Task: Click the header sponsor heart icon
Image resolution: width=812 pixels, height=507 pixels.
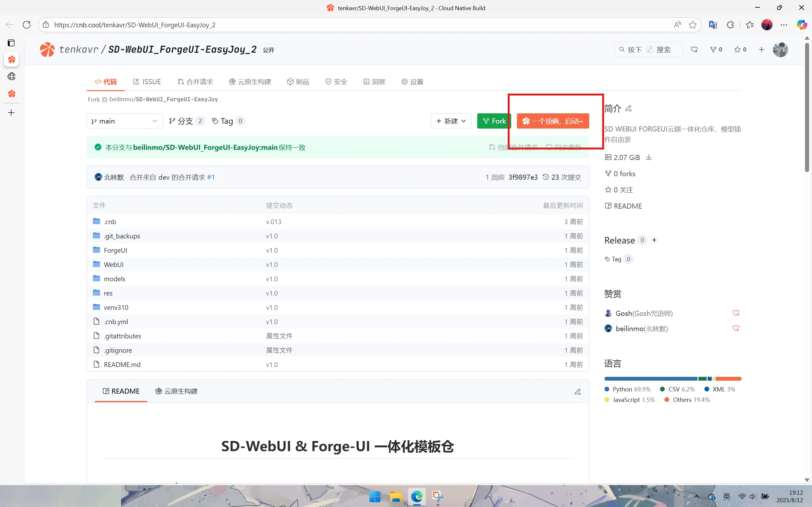Action: click(694, 50)
